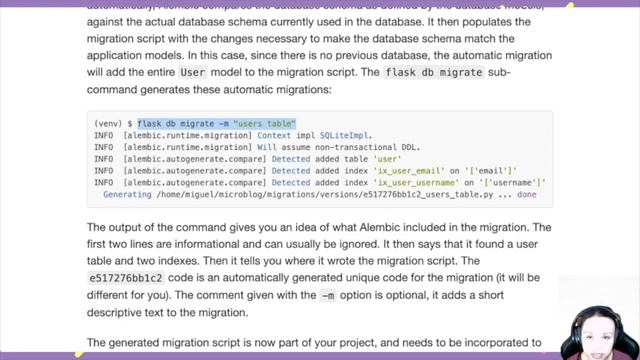Click the paragraph starting 'The output of the command'
Viewport: 640px width, 360px height.
coord(319,270)
